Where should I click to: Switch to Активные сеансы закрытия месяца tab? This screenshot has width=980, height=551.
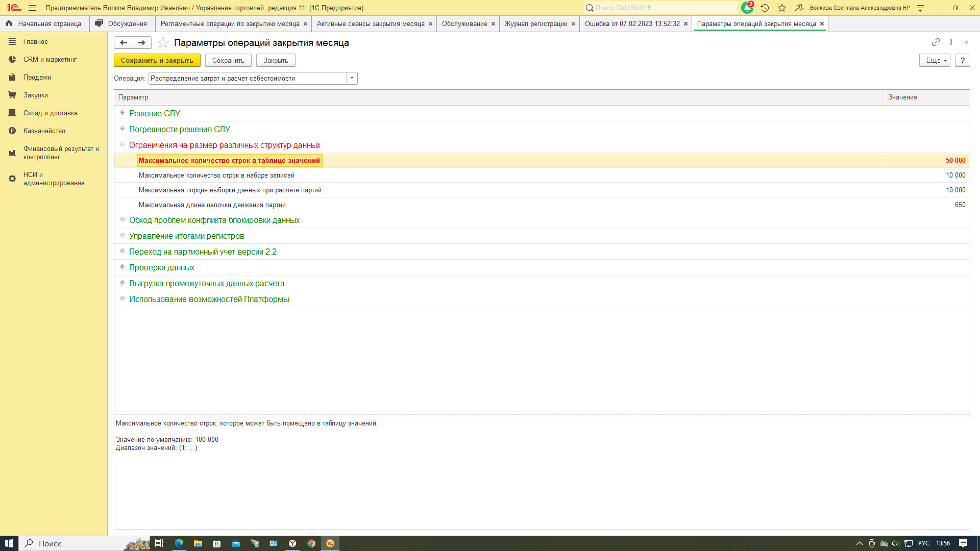point(371,23)
